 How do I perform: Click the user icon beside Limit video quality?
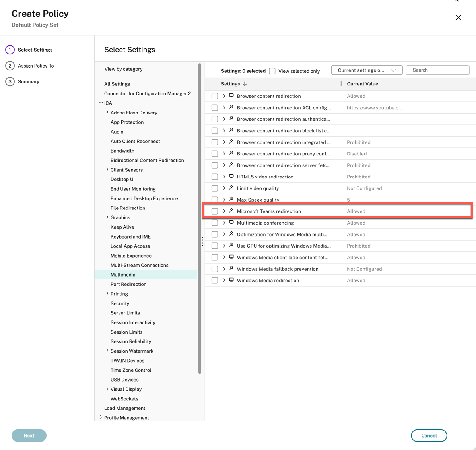pyautogui.click(x=231, y=188)
